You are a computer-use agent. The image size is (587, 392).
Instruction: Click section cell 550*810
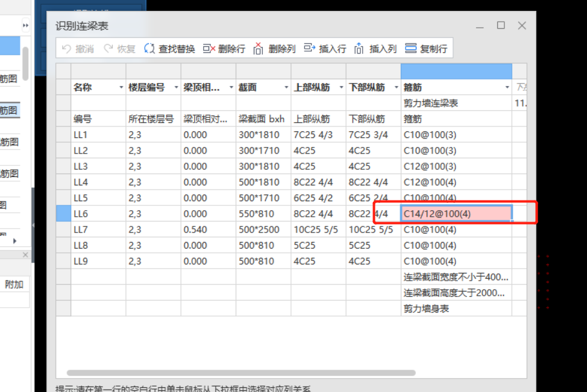(x=263, y=214)
